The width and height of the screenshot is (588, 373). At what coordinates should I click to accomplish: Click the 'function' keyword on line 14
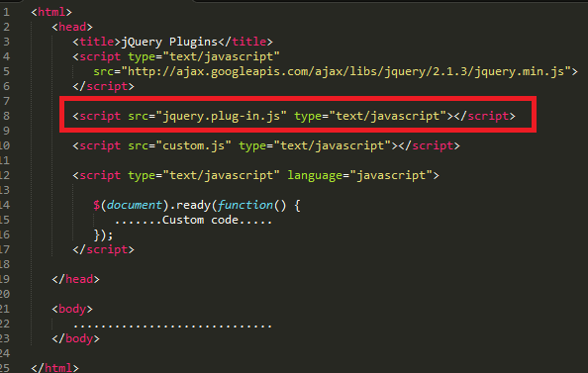click(245, 205)
